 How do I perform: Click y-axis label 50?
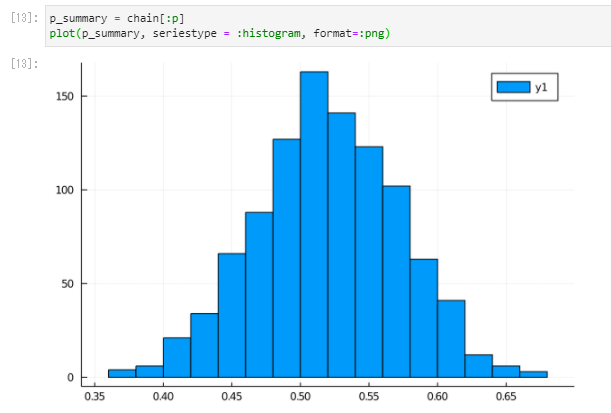67,284
